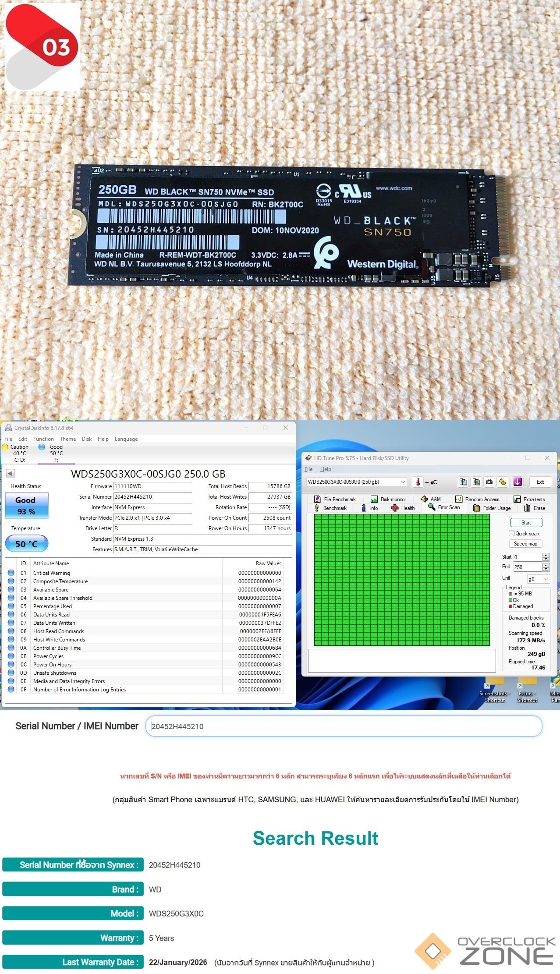
Task: Click the thermometer temperature icon in HD Tune
Action: point(418,482)
